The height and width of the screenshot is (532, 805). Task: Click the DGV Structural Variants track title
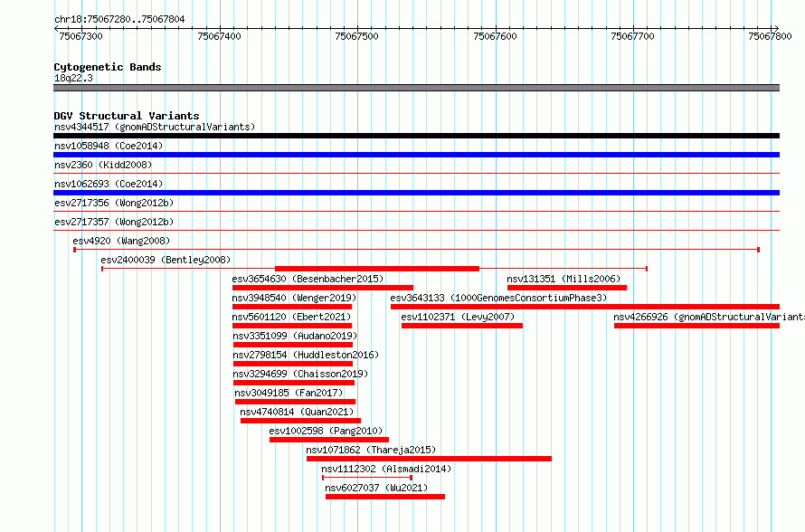click(x=127, y=116)
